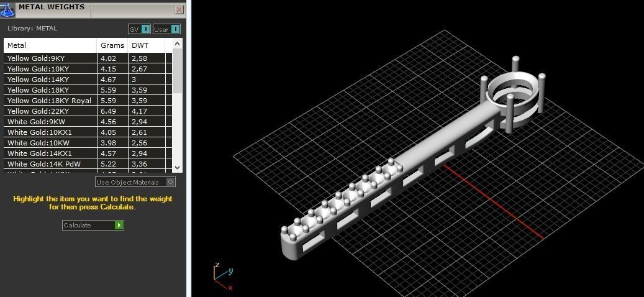Click the 4,17 DWT value

(x=139, y=111)
